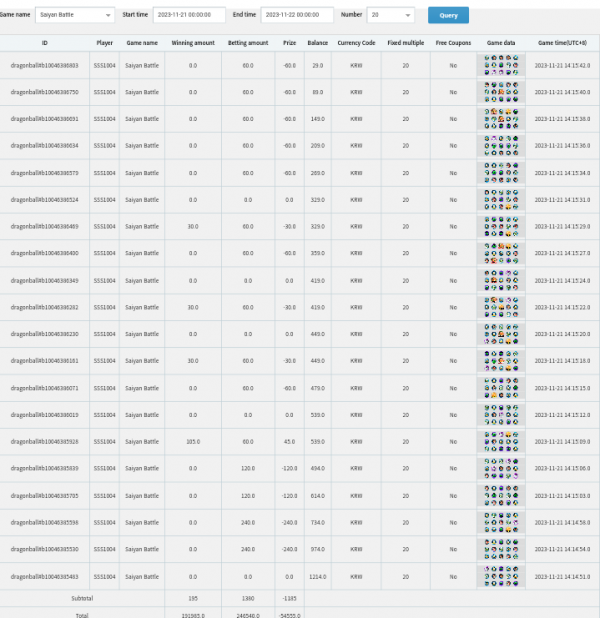Open game data image for 14:15:38 row
The width and height of the screenshot is (600, 618).
click(x=501, y=119)
